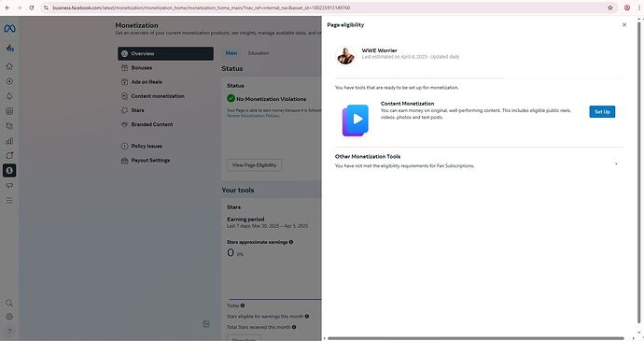The width and height of the screenshot is (644, 341).
Task: Open All tools hamburger icon
Action: [9, 200]
